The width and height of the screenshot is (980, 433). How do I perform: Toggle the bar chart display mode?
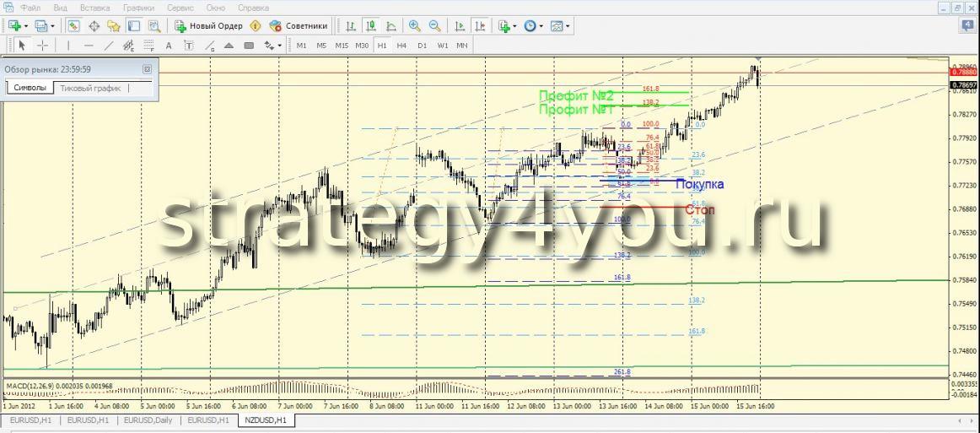coord(351,26)
